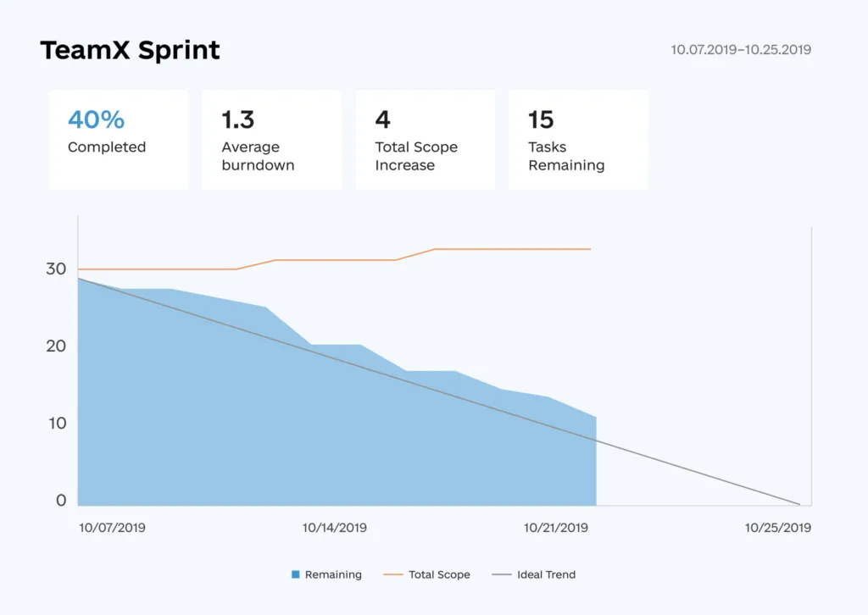Click the orange Total Scope line end
Viewport: 868px width, 615px height.
[589, 249]
